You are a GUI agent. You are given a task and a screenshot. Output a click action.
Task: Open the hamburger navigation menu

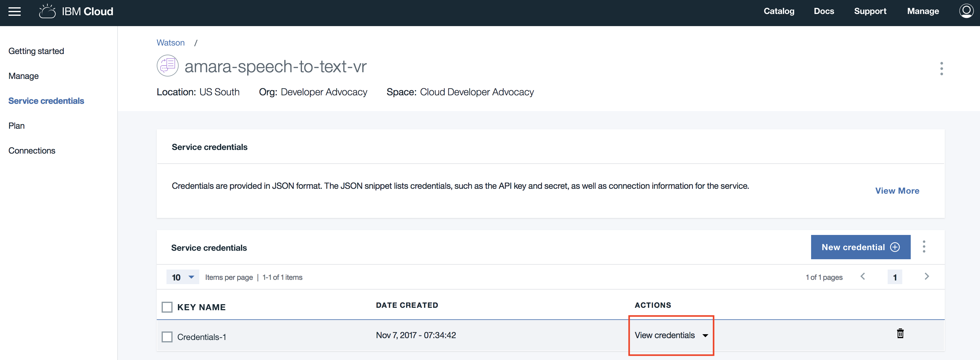[x=15, y=12]
